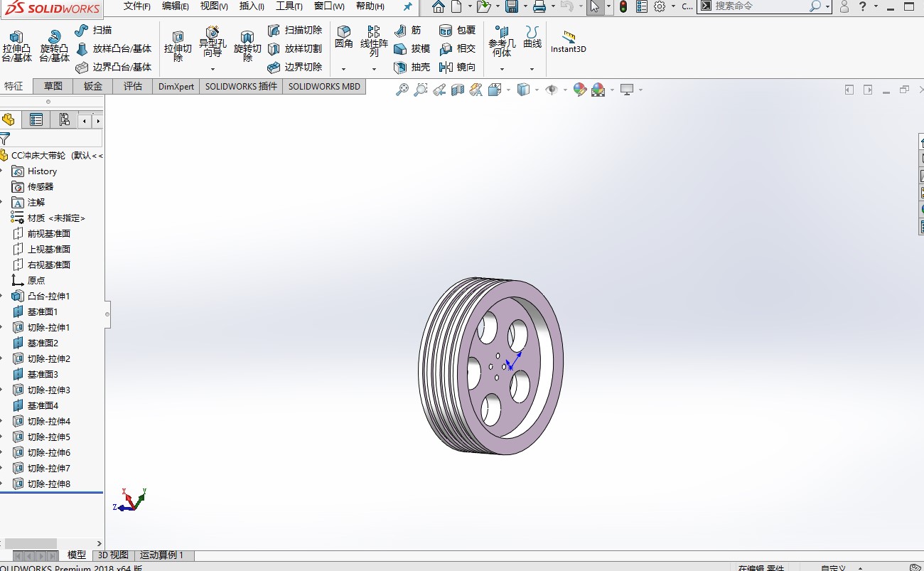Click the 搜索命令 search field
This screenshot has height=571, width=924.
click(760, 6)
